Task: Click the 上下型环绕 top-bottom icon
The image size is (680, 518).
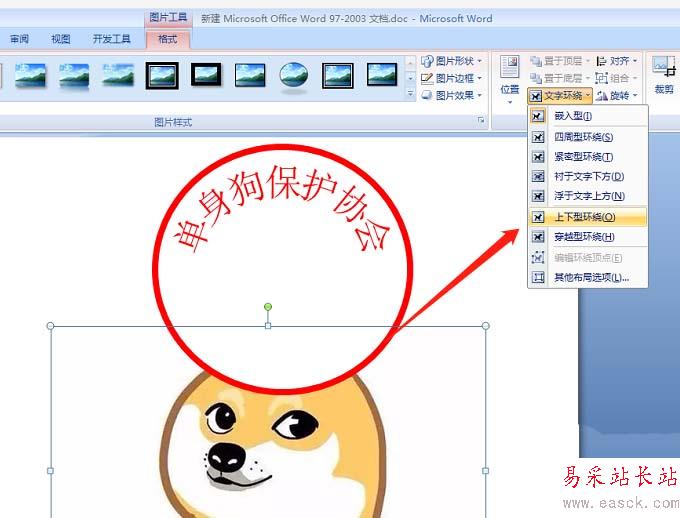Action: (x=538, y=216)
